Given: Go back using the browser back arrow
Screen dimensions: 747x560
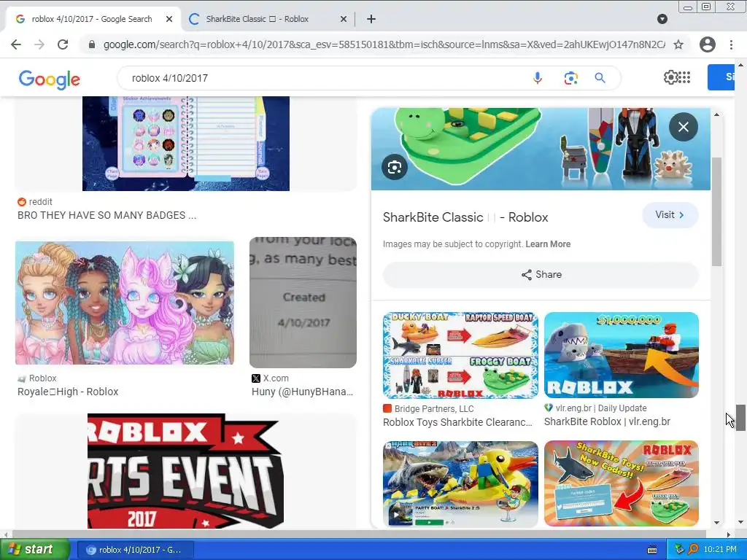Looking at the screenshot, I should coord(16,44).
